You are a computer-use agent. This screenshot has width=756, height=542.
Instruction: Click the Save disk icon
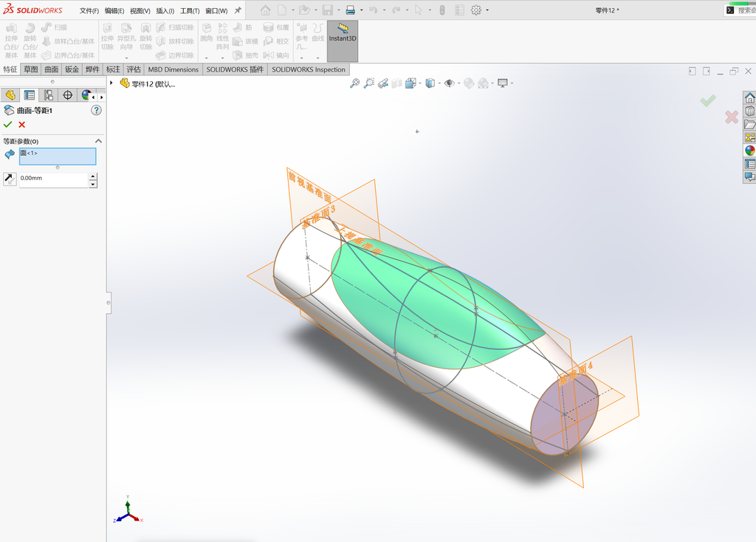click(328, 10)
